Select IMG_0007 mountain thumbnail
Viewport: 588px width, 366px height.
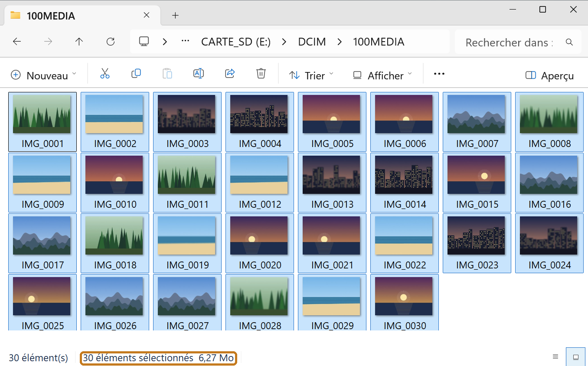(x=477, y=122)
